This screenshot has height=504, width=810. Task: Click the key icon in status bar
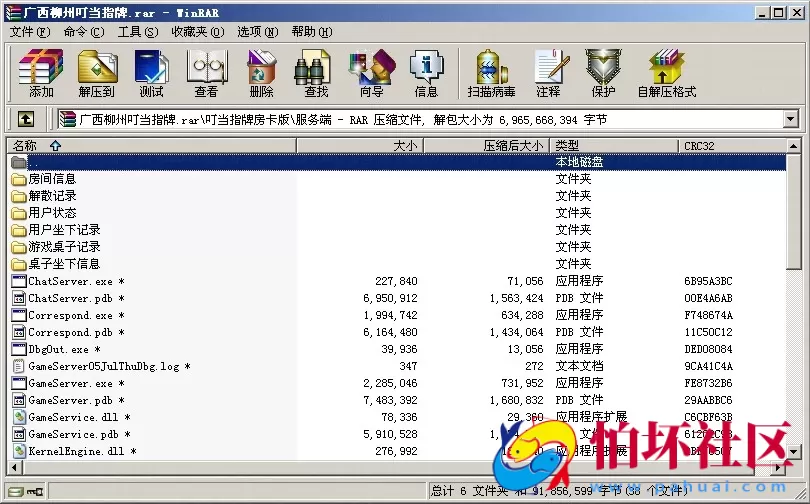pyautogui.click(x=35, y=492)
